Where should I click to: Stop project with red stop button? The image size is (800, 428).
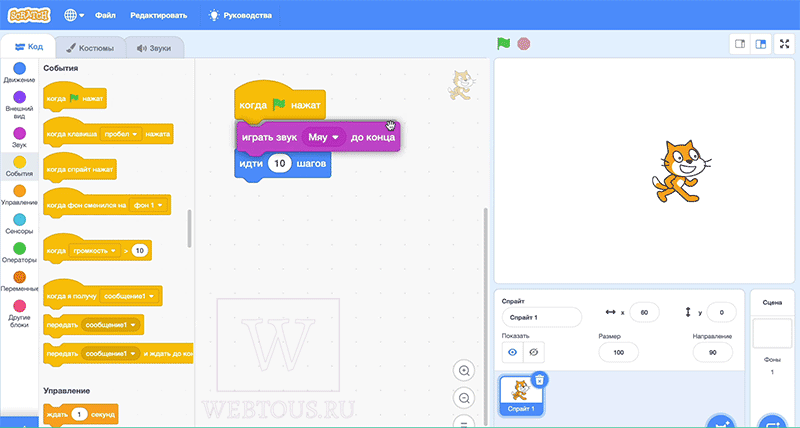524,44
